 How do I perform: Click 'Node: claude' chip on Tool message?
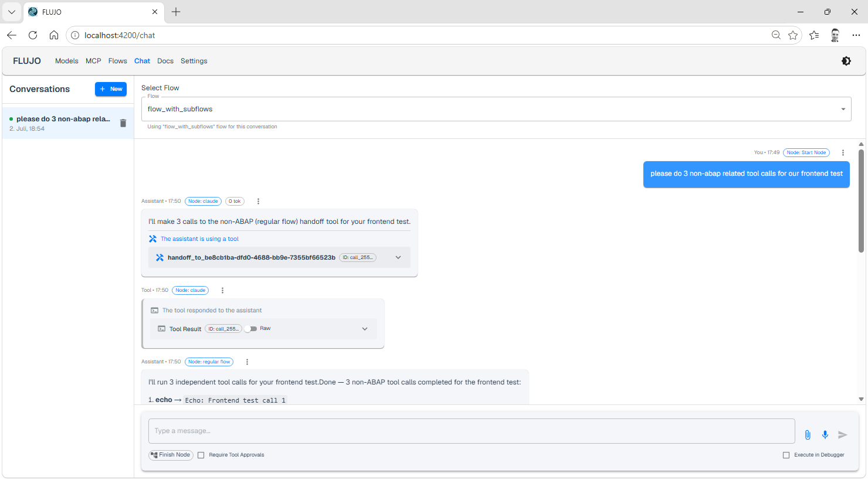[190, 290]
